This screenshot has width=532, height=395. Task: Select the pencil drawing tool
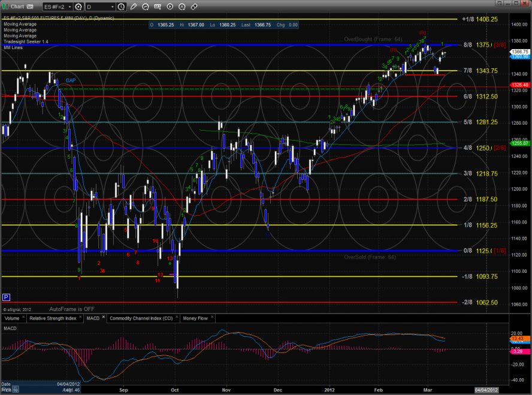tap(133, 7)
